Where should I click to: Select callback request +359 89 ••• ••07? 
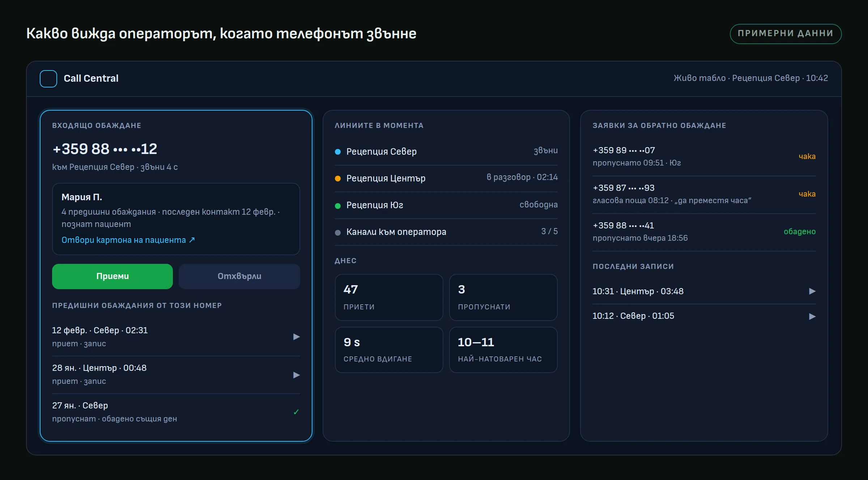(x=704, y=157)
